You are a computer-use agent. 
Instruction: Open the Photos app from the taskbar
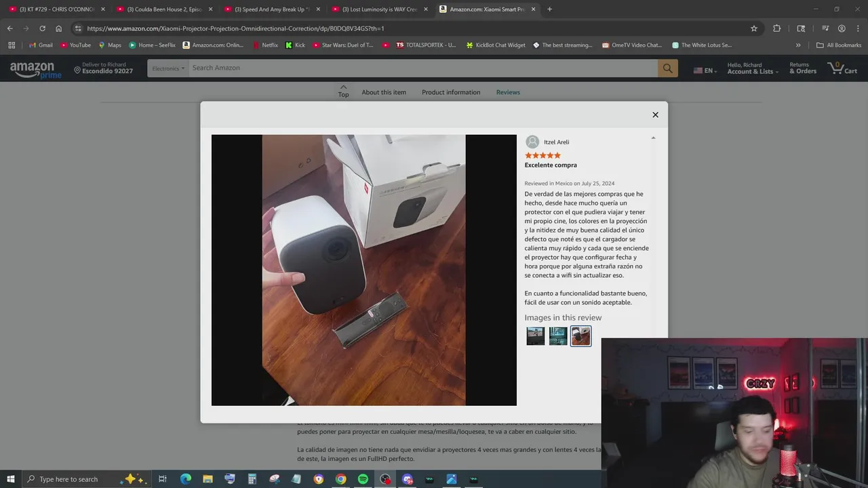[x=452, y=479]
